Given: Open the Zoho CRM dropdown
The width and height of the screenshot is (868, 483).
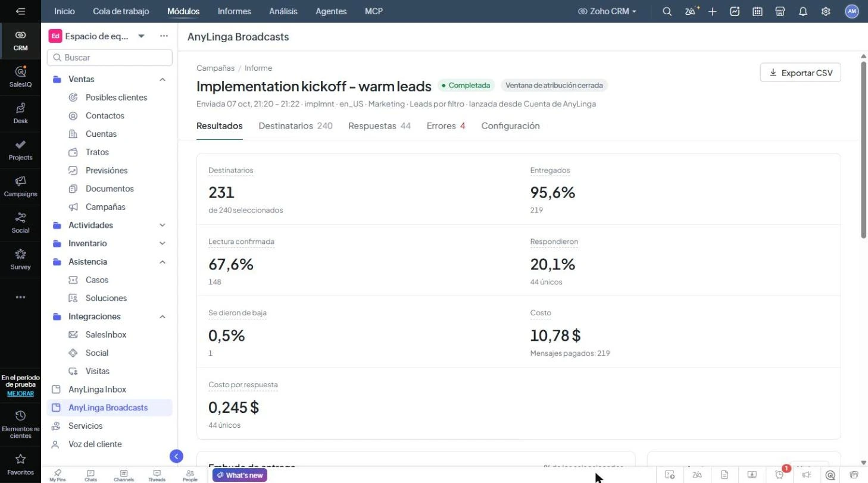Looking at the screenshot, I should pos(607,11).
